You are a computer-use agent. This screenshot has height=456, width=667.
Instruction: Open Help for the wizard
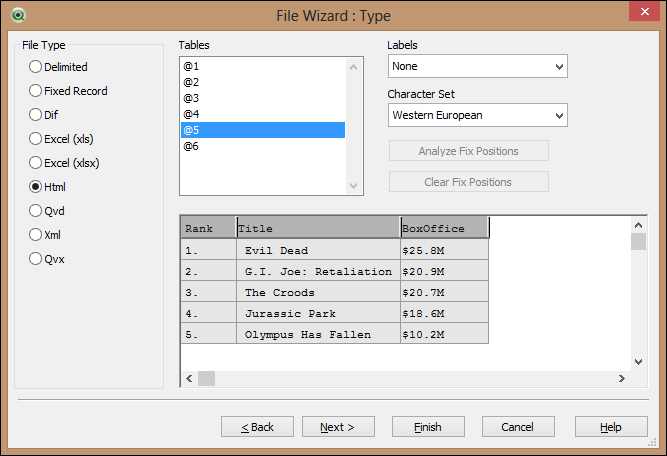(611, 427)
